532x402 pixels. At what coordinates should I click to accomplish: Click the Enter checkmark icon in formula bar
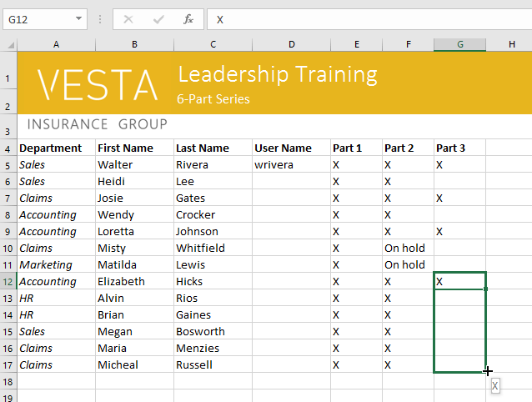click(x=158, y=18)
